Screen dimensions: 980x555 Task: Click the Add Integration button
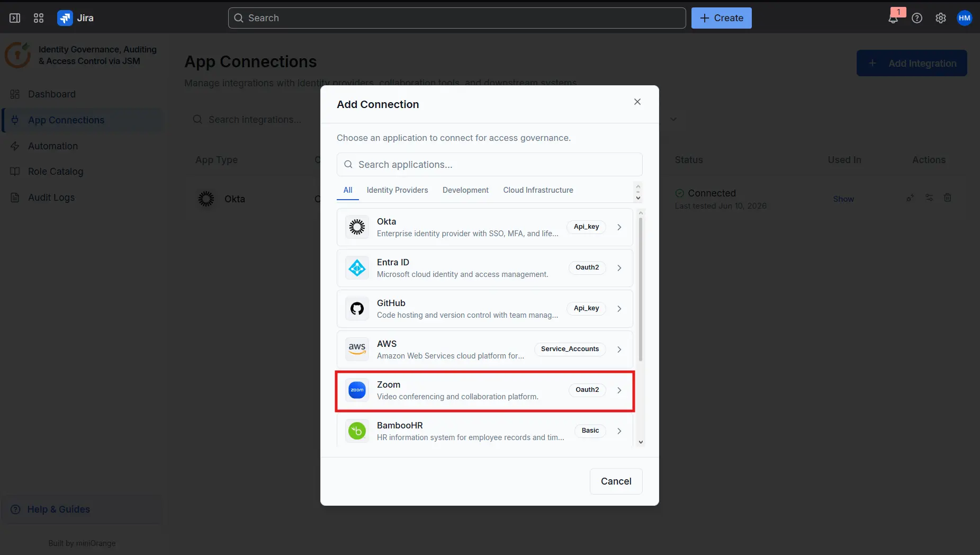point(912,63)
